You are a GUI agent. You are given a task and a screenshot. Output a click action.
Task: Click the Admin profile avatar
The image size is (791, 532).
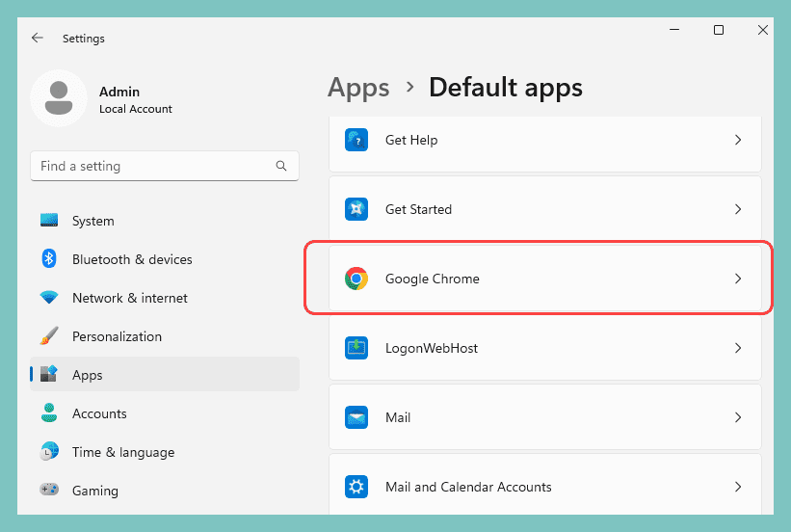pos(59,98)
